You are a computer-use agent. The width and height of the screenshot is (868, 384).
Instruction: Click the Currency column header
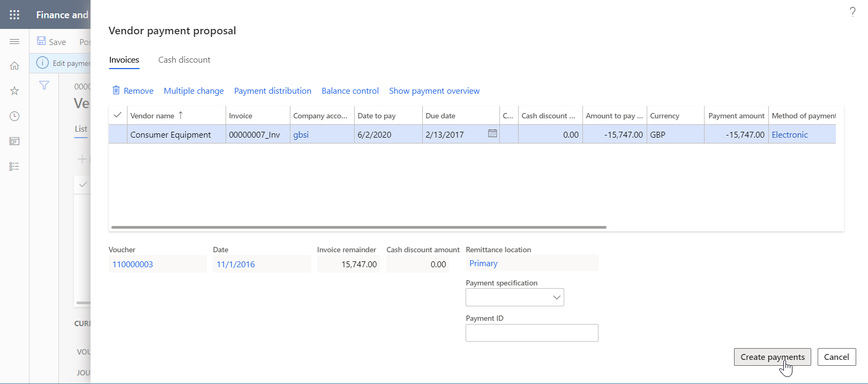676,116
